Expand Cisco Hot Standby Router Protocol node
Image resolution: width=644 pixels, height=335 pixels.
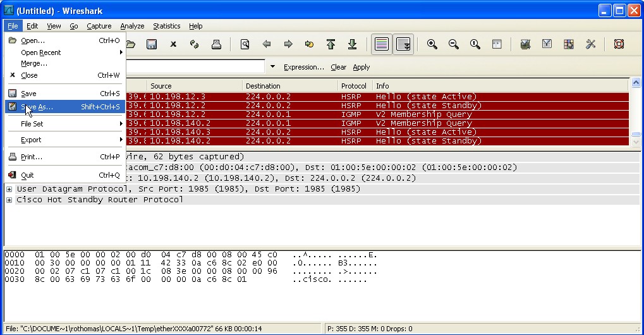(9, 200)
